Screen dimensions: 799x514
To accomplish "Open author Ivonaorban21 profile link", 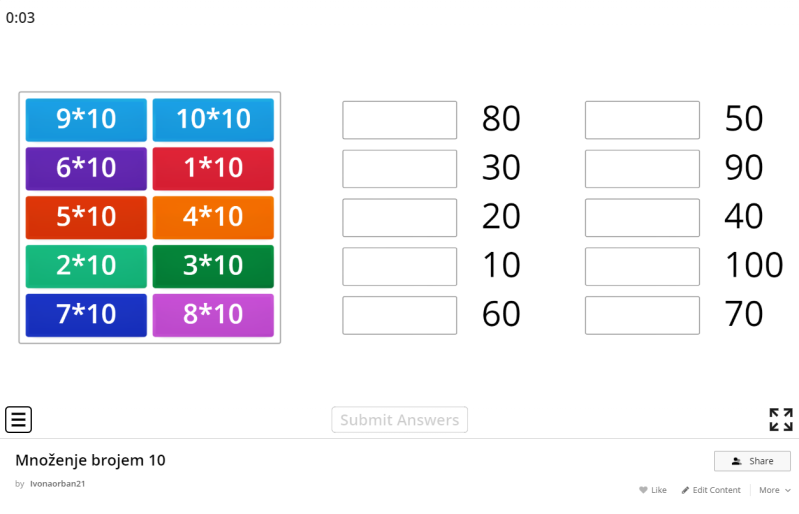I will (x=57, y=484).
